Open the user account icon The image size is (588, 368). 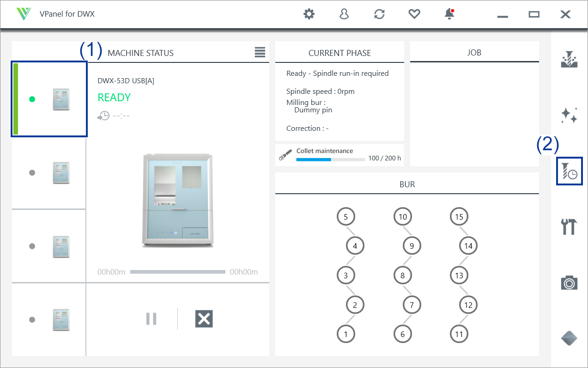(x=344, y=14)
